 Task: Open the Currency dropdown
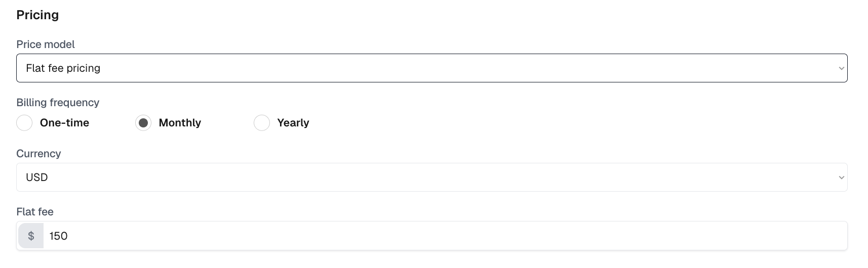pyautogui.click(x=431, y=177)
